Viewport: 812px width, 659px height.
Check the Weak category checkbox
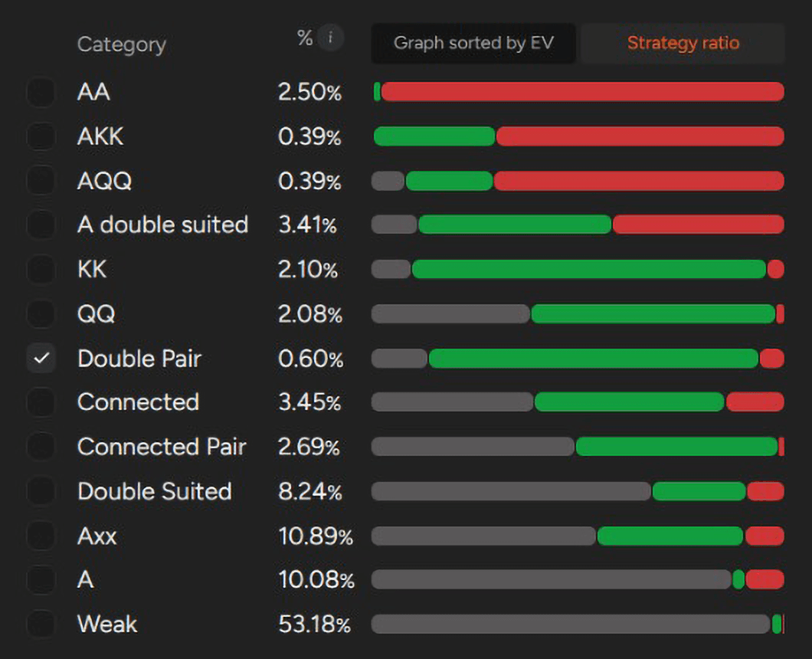click(41, 624)
